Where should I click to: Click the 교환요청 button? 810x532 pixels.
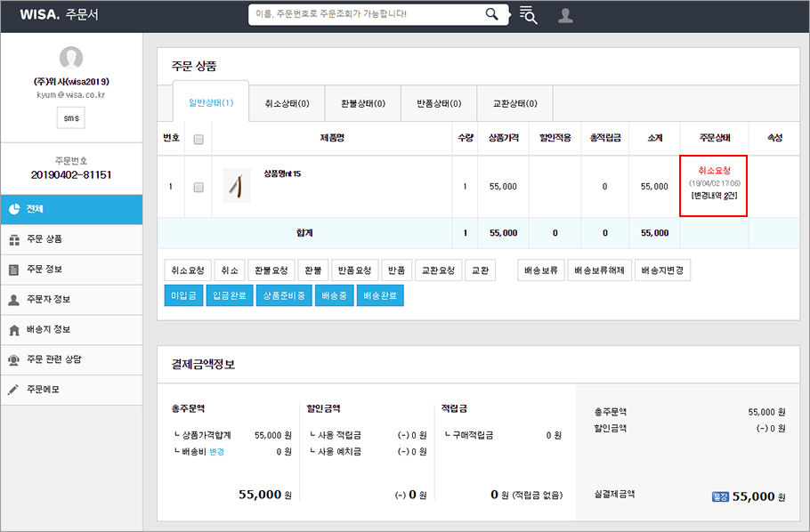[439, 270]
